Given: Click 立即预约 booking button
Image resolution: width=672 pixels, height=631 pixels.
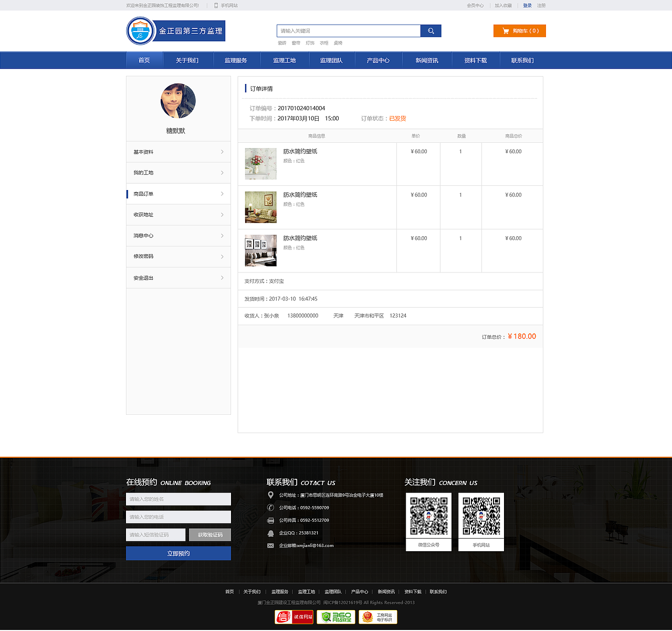Looking at the screenshot, I should [x=178, y=553].
